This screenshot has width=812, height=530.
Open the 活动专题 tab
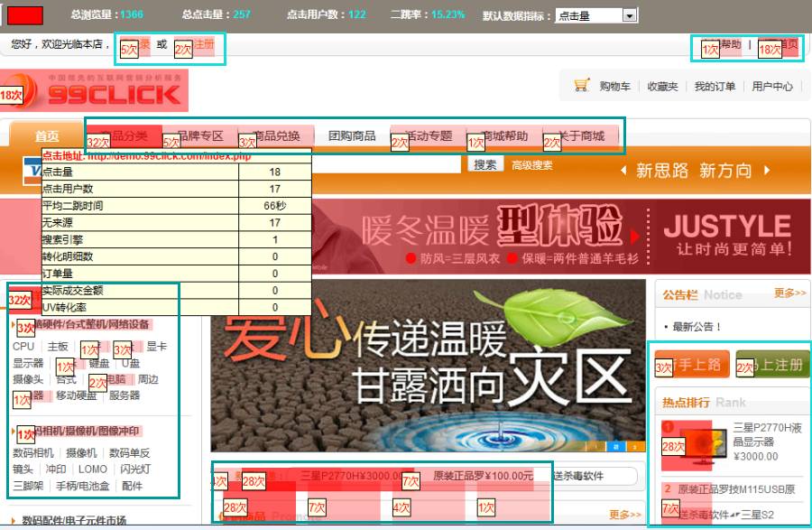(x=429, y=135)
